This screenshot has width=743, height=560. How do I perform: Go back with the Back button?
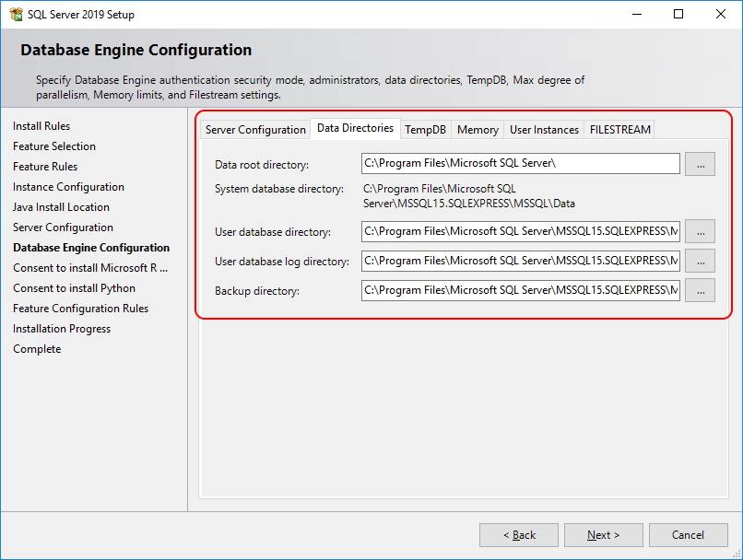pos(519,535)
